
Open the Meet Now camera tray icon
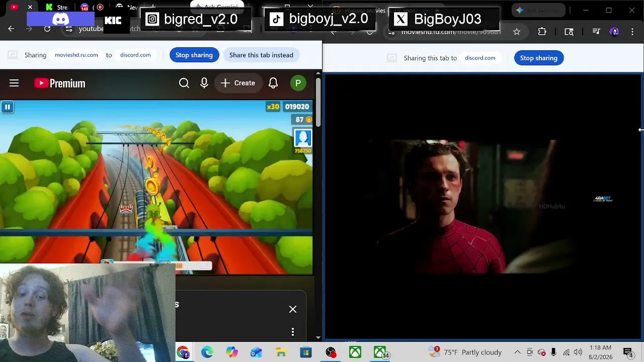tap(530, 352)
